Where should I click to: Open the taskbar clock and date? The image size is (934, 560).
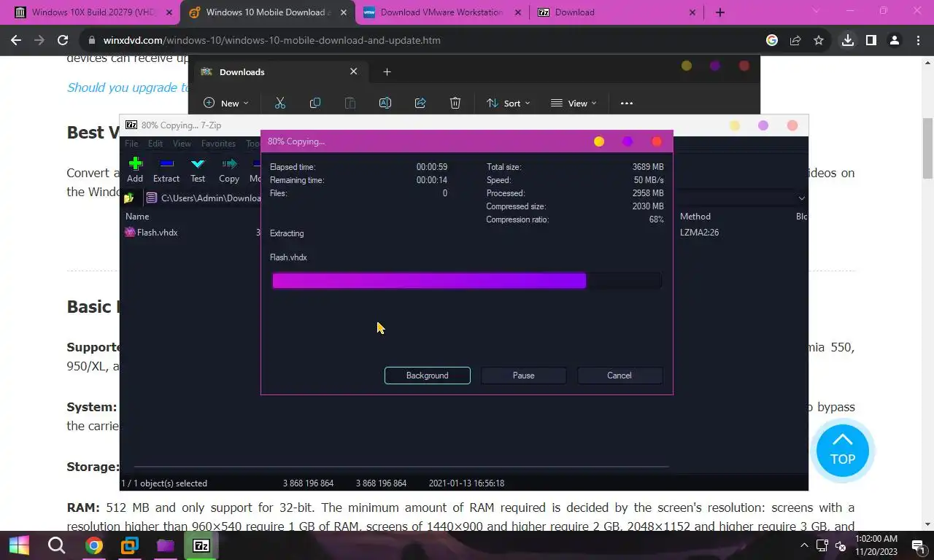pyautogui.click(x=876, y=545)
